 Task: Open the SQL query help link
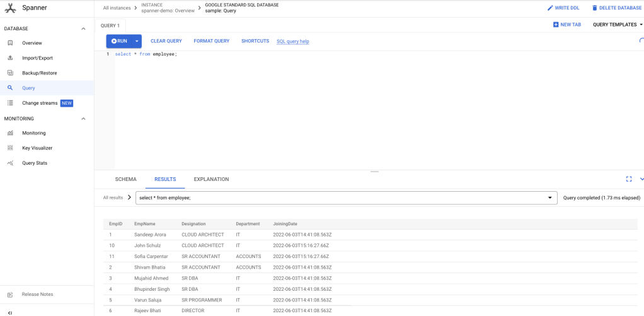(292, 42)
